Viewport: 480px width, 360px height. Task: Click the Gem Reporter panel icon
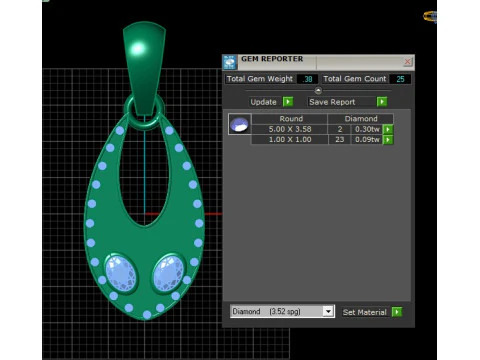pyautogui.click(x=230, y=62)
